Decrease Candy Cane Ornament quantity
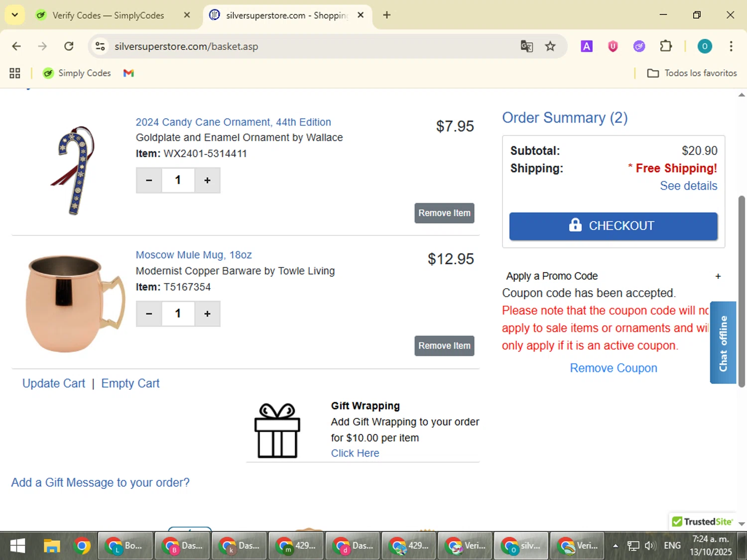Image resolution: width=747 pixels, height=560 pixels. coord(149,180)
